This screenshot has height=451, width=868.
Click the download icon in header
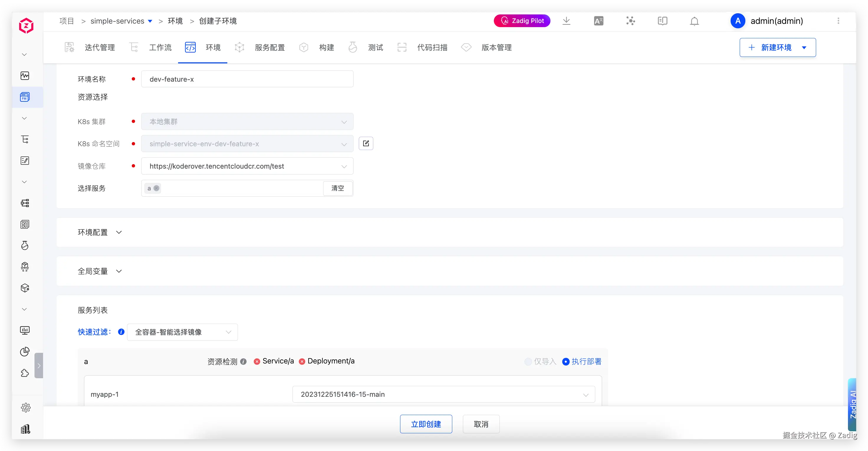566,21
